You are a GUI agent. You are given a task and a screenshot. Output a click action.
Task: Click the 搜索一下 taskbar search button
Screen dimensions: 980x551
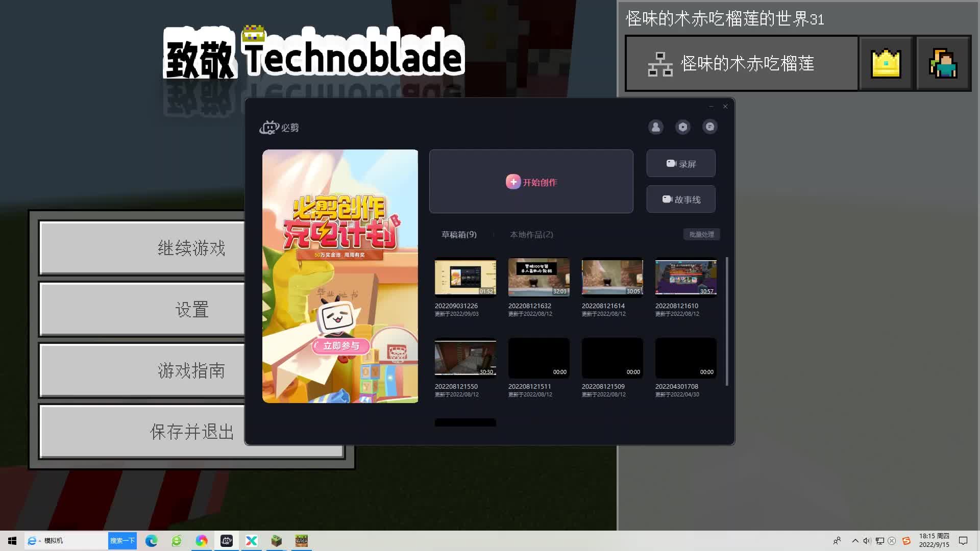[122, 541]
